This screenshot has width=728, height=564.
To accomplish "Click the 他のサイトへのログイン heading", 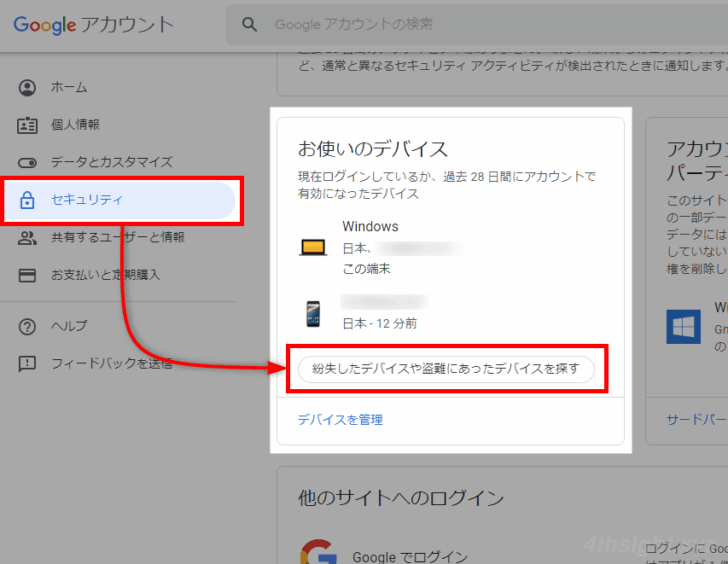I will coord(401,498).
